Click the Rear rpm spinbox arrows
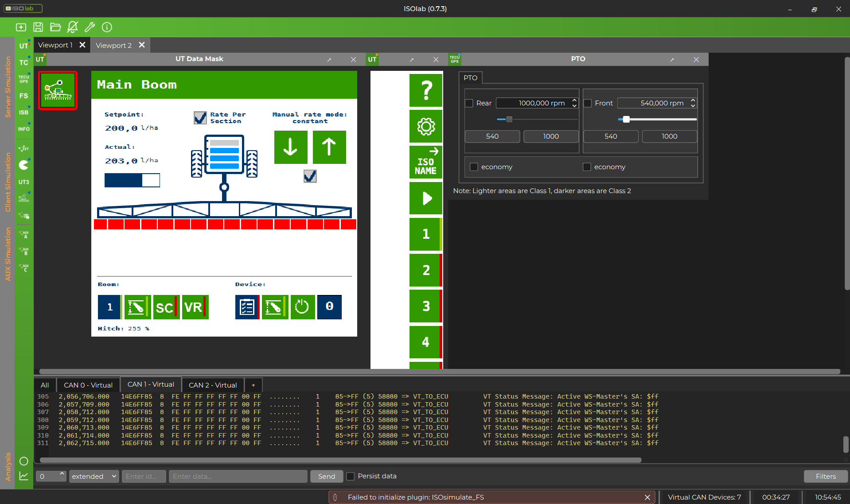This screenshot has width=850, height=504. [x=574, y=103]
